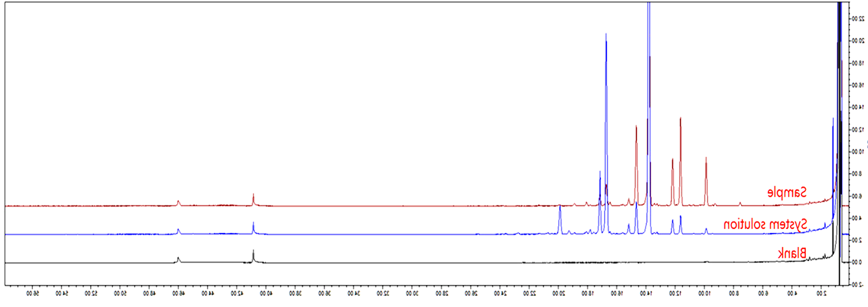The height and width of the screenshot is (307, 868).
Task: Click the 52.00 tick on the time axis
Action: (90, 294)
